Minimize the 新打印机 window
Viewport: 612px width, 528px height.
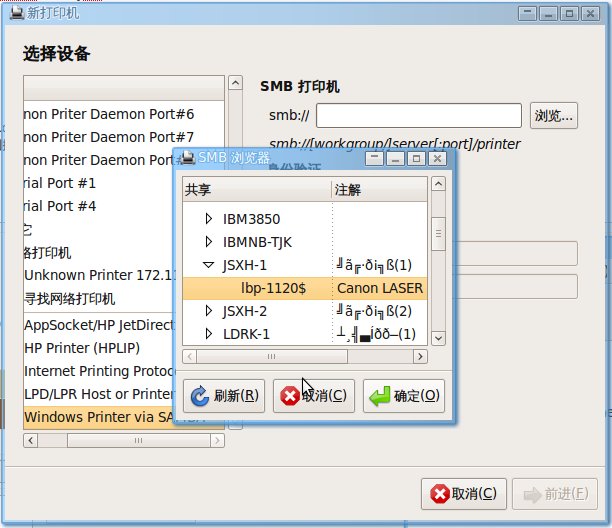point(548,14)
